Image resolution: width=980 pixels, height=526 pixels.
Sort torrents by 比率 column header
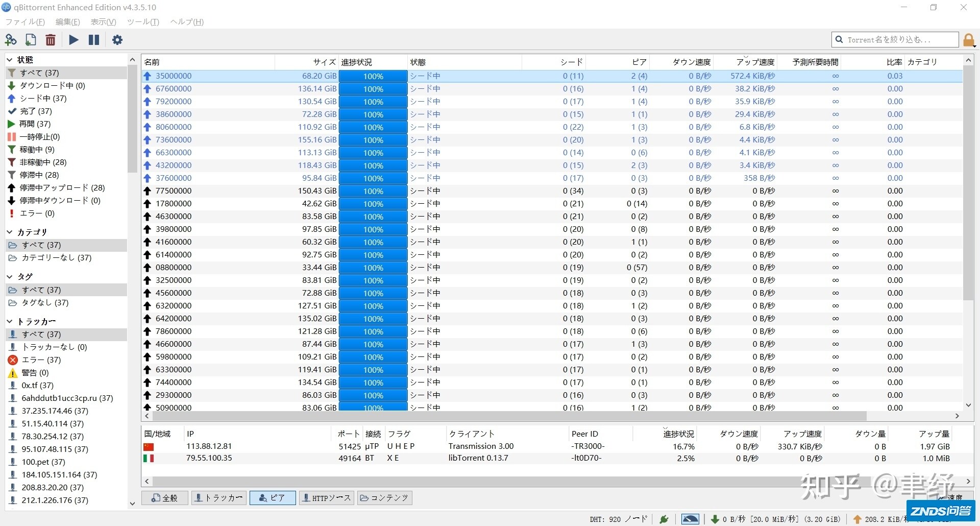(872, 62)
